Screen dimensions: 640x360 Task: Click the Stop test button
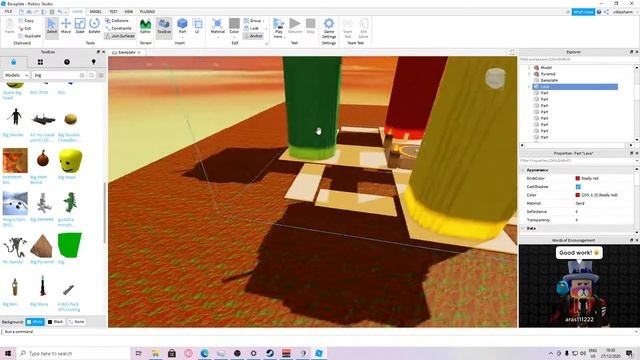coord(311,26)
